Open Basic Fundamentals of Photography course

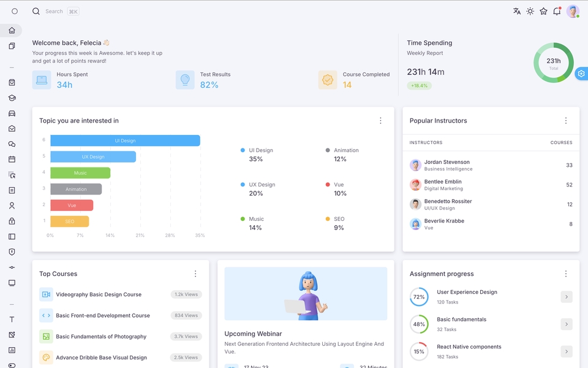101,337
